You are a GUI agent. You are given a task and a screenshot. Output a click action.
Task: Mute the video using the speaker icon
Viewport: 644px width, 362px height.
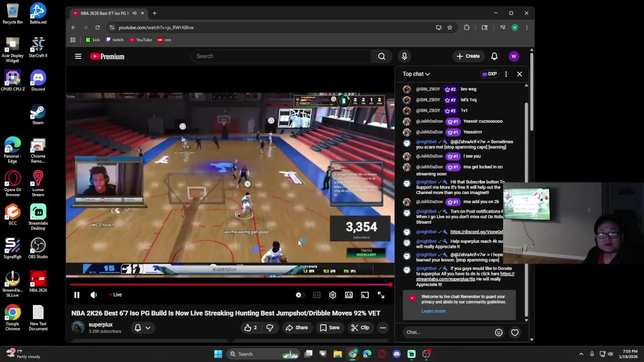coord(93,295)
